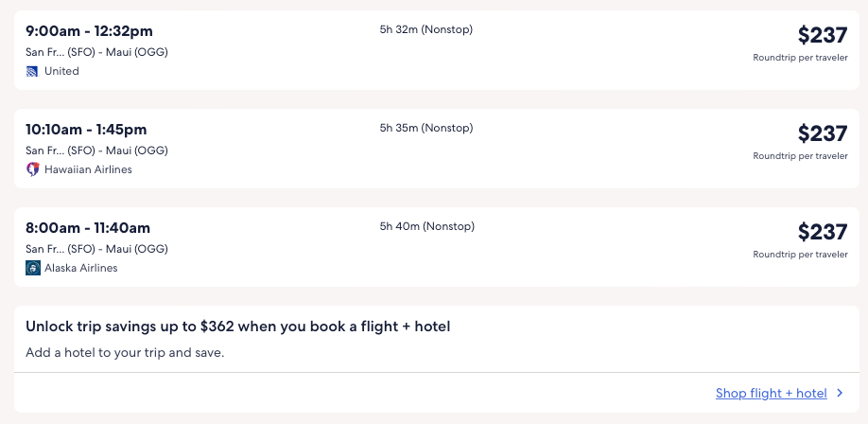This screenshot has height=424, width=868.
Task: Open the Shop flight + hotel link
Action: pos(771,394)
